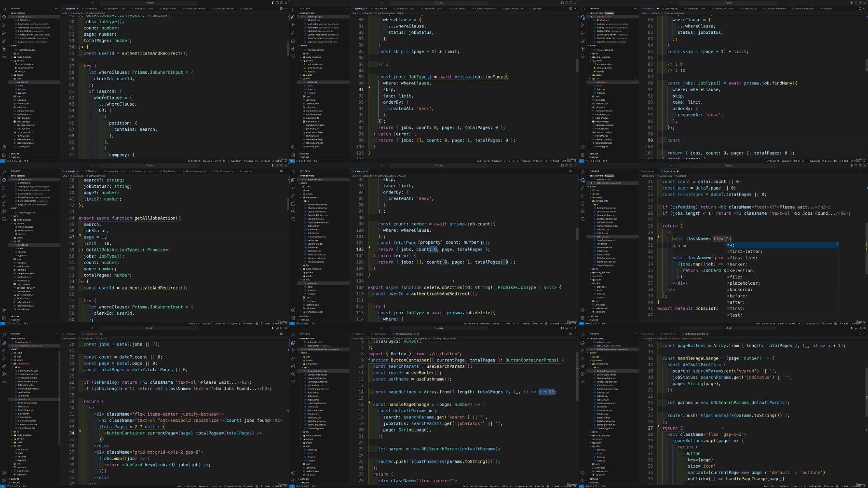
Task: Click Prettier status in the autocomplete popup window
Action: 856,323
